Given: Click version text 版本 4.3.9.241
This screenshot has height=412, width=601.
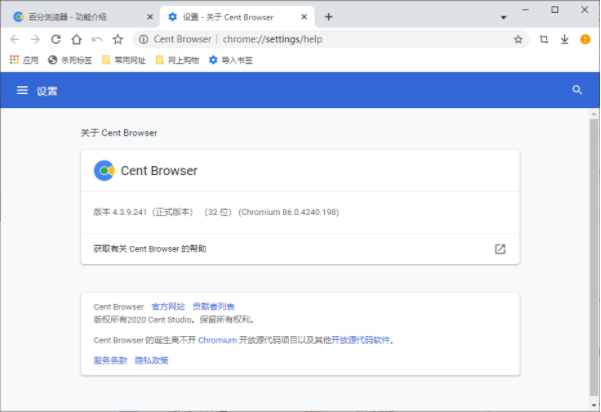Looking at the screenshot, I should (120, 212).
